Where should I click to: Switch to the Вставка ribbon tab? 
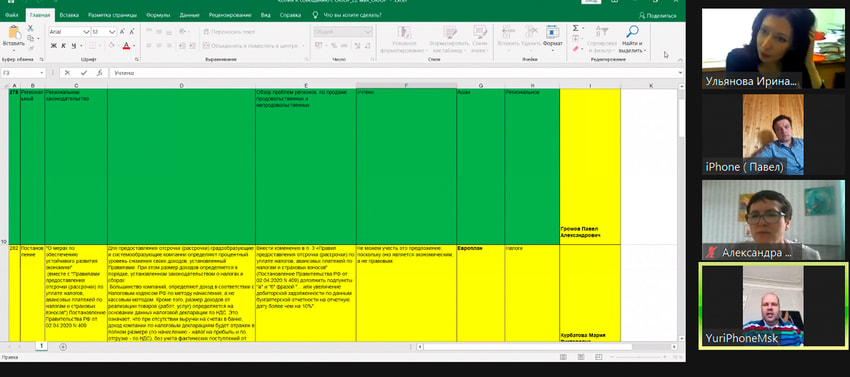tap(69, 15)
